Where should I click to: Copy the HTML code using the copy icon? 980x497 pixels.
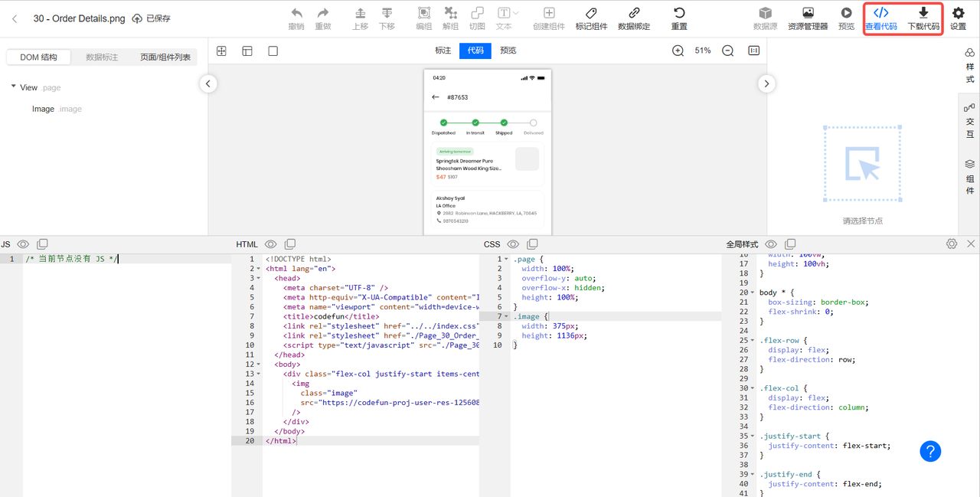(x=290, y=244)
